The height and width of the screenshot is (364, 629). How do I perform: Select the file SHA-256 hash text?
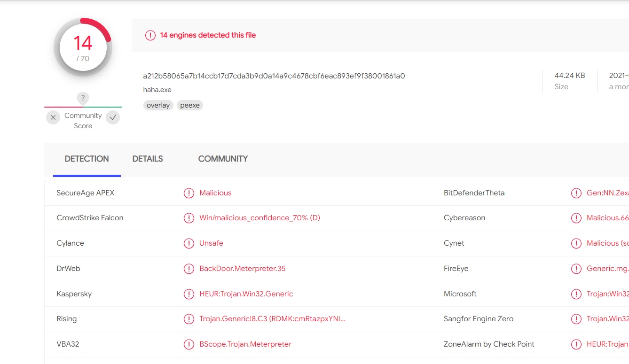point(274,76)
